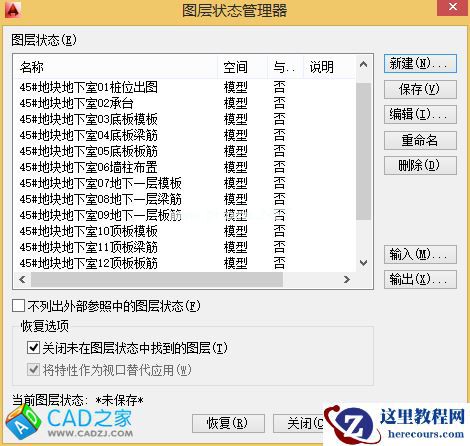Click the 说明 column header
470x446 pixels.
tap(329, 67)
